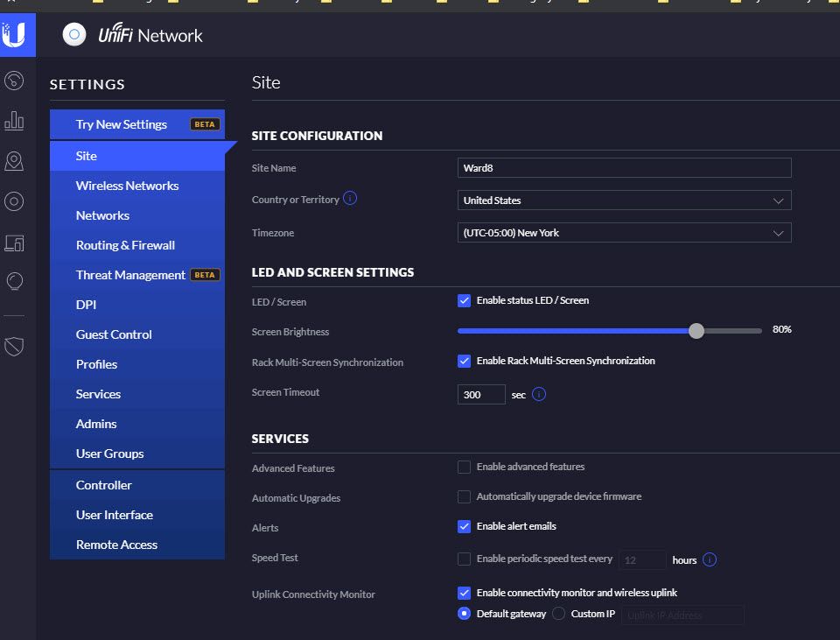Open the shield icon in sidebar

pos(14,348)
